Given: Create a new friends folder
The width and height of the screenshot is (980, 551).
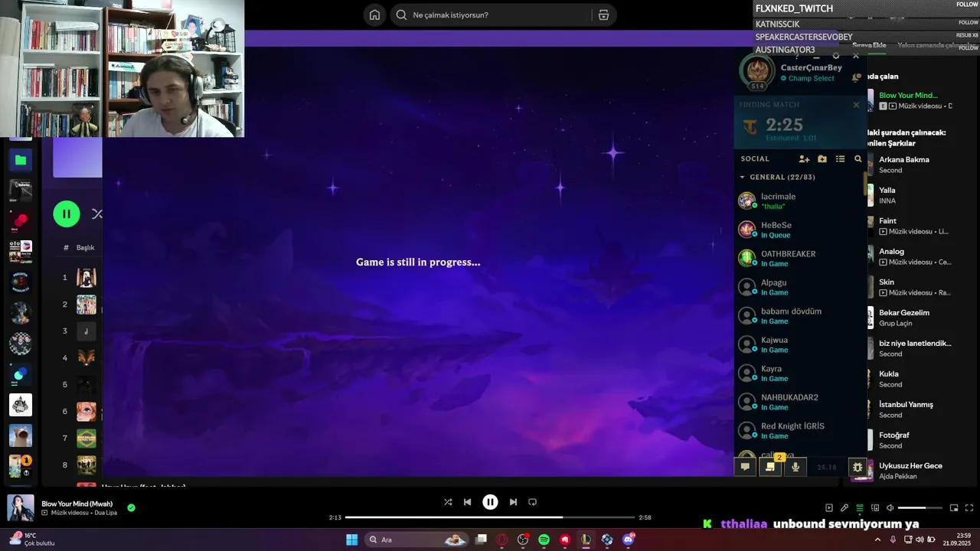Looking at the screenshot, I should tap(822, 158).
